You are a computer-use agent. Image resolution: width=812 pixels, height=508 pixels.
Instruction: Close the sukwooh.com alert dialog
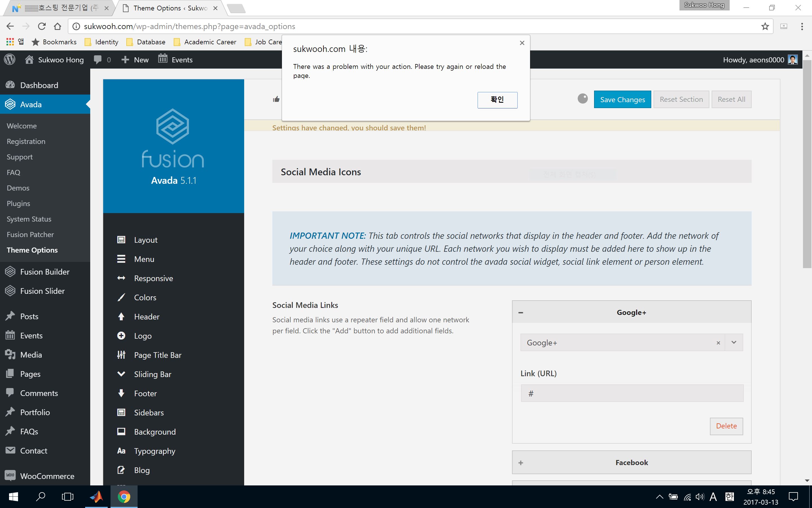coord(522,43)
